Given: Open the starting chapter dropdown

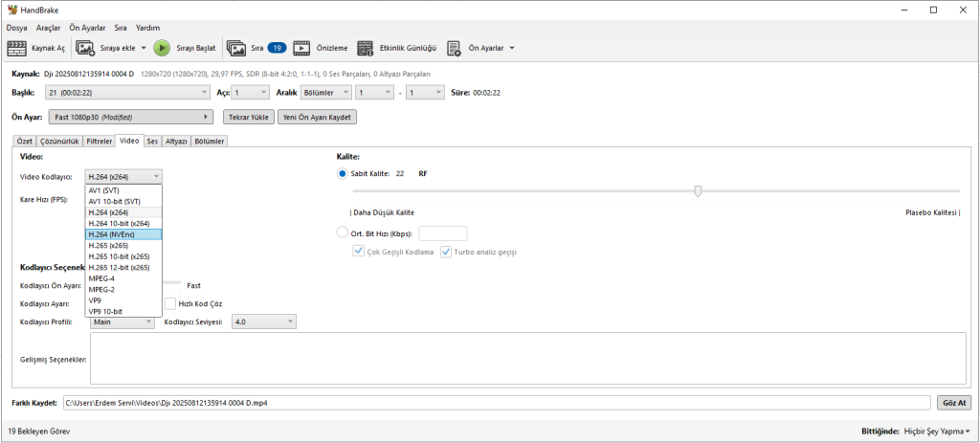Looking at the screenshot, I should tap(374, 93).
